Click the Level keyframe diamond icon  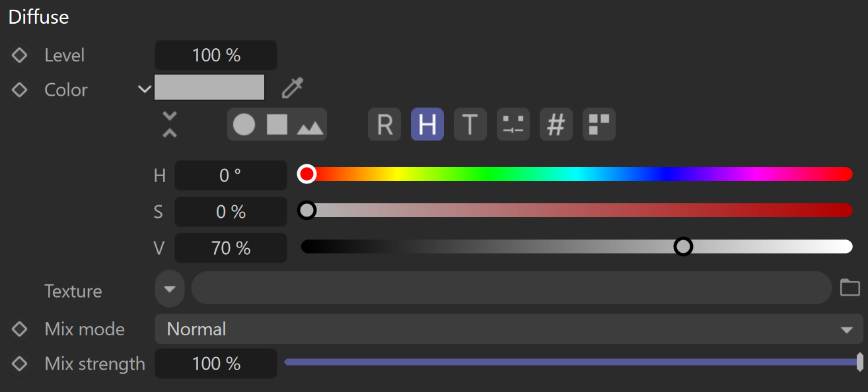click(19, 55)
